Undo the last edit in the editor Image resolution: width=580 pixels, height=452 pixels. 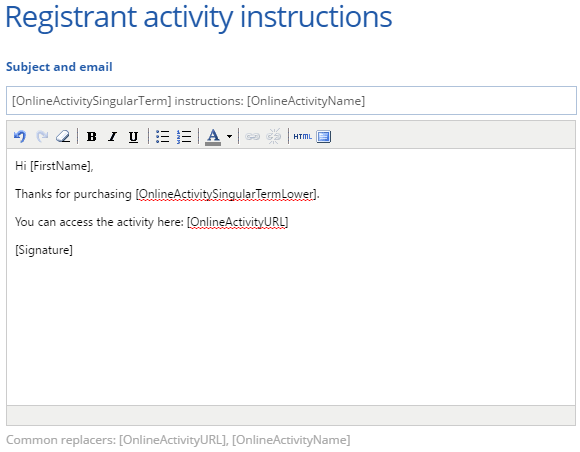click(x=20, y=136)
